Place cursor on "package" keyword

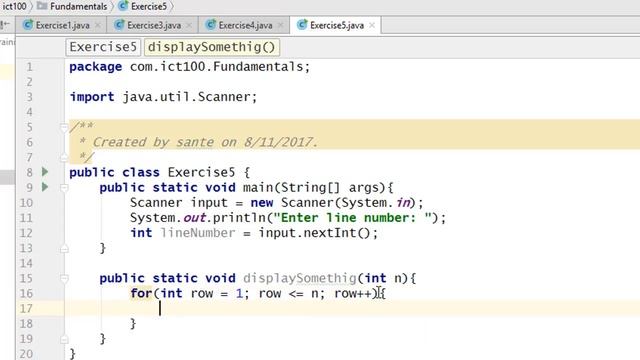(x=96, y=67)
